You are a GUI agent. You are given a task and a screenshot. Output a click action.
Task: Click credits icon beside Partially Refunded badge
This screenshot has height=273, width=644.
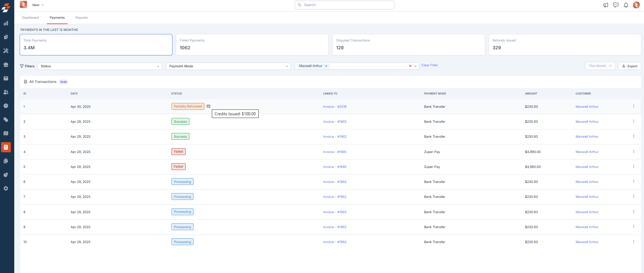(x=208, y=106)
